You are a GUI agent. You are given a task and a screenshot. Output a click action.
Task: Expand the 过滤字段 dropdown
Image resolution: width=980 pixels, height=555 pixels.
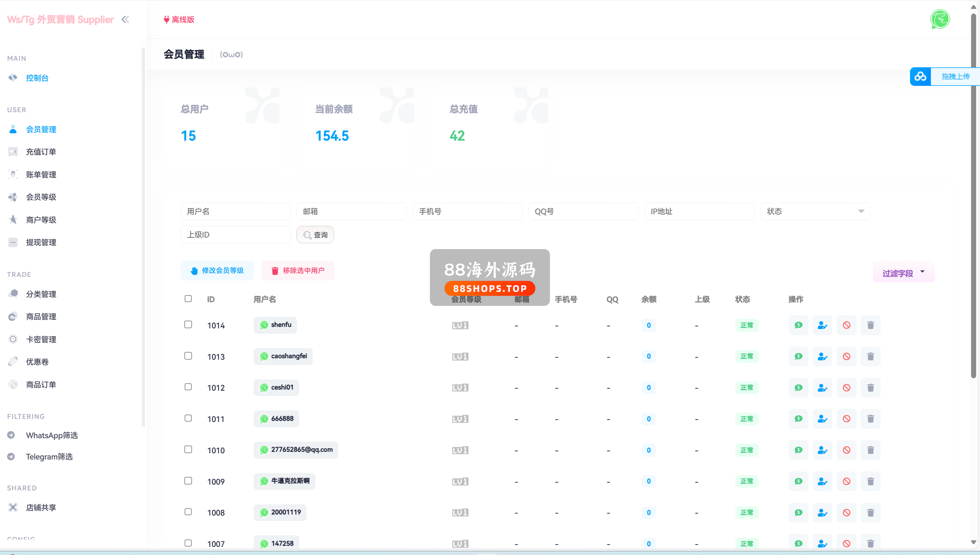point(903,273)
